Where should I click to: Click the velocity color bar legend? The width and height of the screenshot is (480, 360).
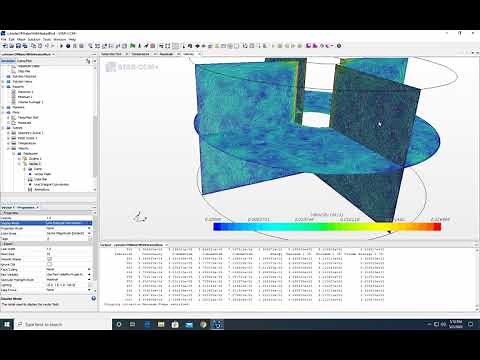point(327,227)
